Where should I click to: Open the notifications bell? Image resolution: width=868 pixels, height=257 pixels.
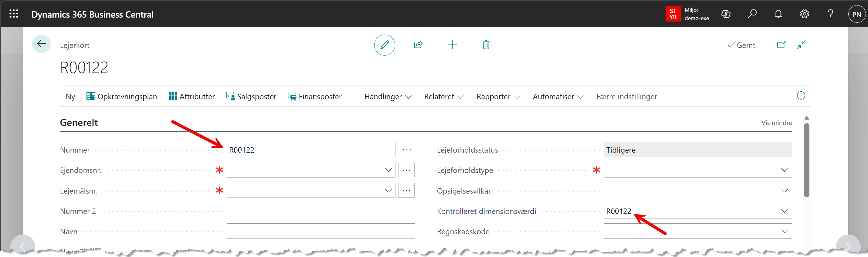pyautogui.click(x=778, y=14)
